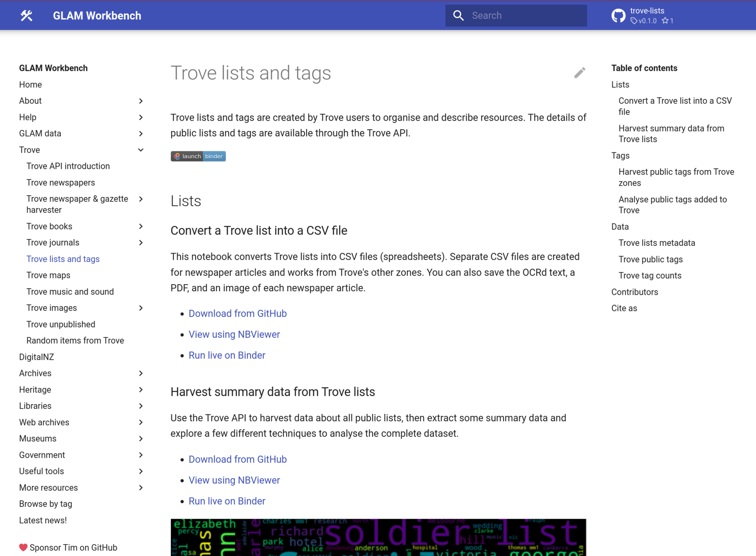Expand Trove newspaper & gazette harvester chevron
756x556 pixels.
tap(141, 199)
